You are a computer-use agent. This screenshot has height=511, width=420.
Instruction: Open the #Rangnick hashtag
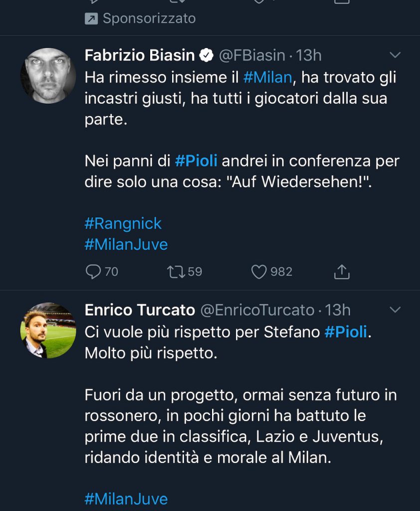tap(123, 223)
